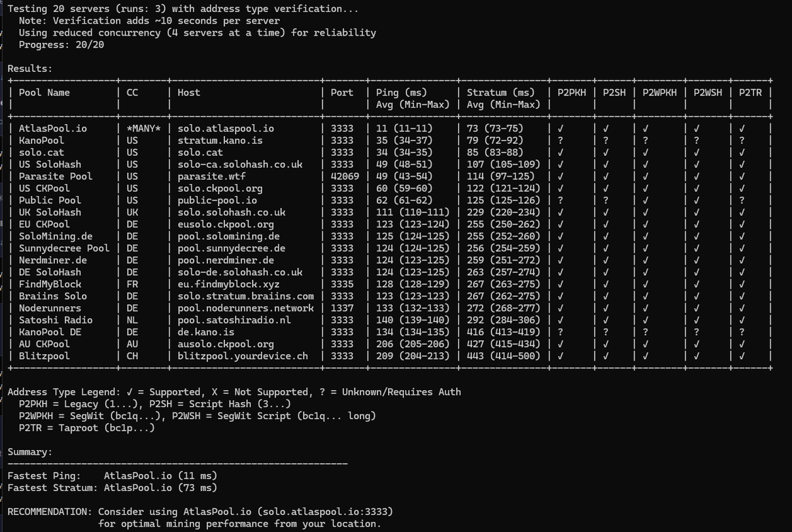Viewport: 792px width, 532px height.
Task: Select host pool.noderunners.network
Action: pyautogui.click(x=246, y=308)
